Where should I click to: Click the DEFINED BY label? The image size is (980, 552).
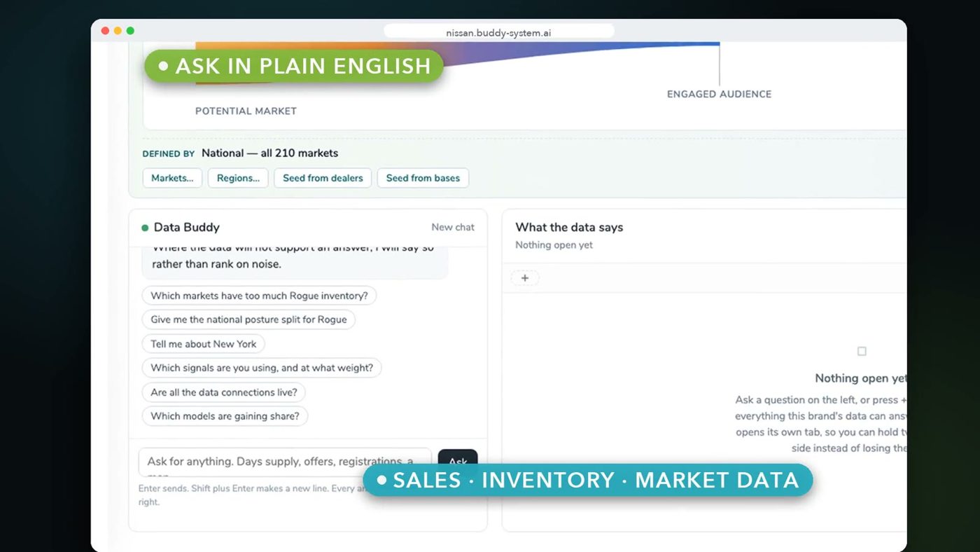click(169, 153)
